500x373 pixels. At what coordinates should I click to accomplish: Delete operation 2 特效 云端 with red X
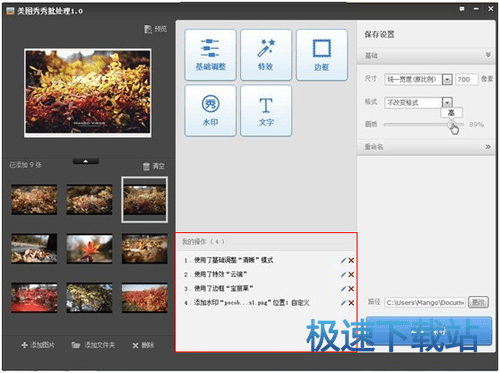(x=351, y=274)
